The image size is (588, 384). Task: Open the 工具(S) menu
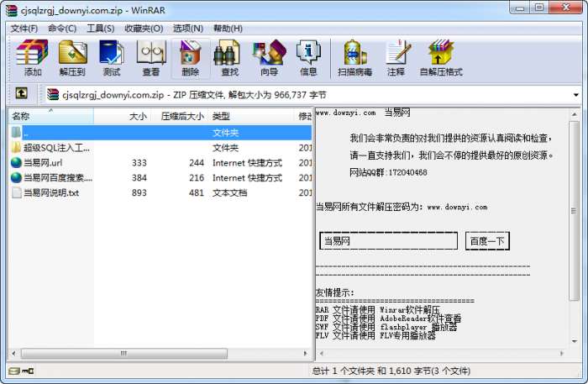pyautogui.click(x=101, y=29)
